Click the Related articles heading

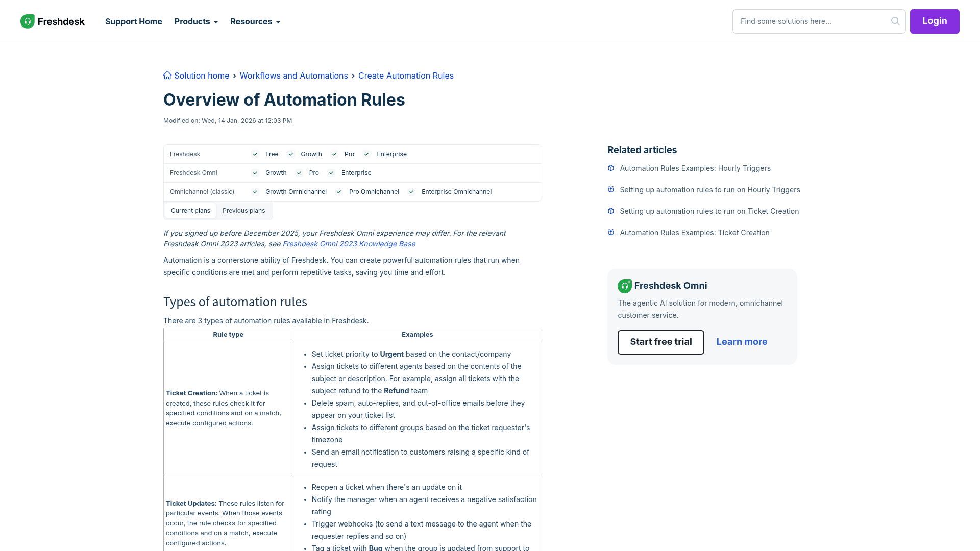pyautogui.click(x=642, y=150)
